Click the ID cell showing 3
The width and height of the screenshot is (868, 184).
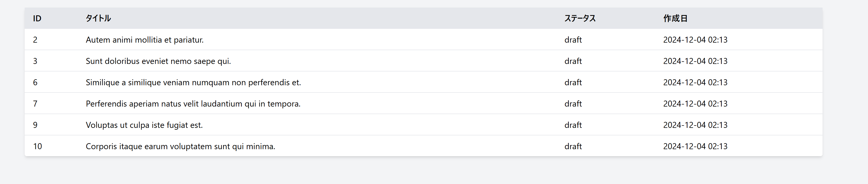35,61
